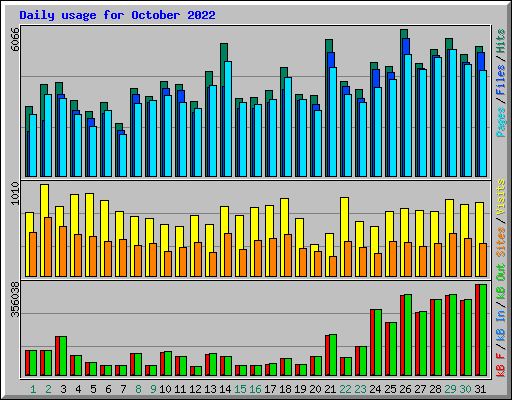The width and height of the screenshot is (512, 400).
Task: Click day 4 on the x-axis
Action: (x=78, y=389)
